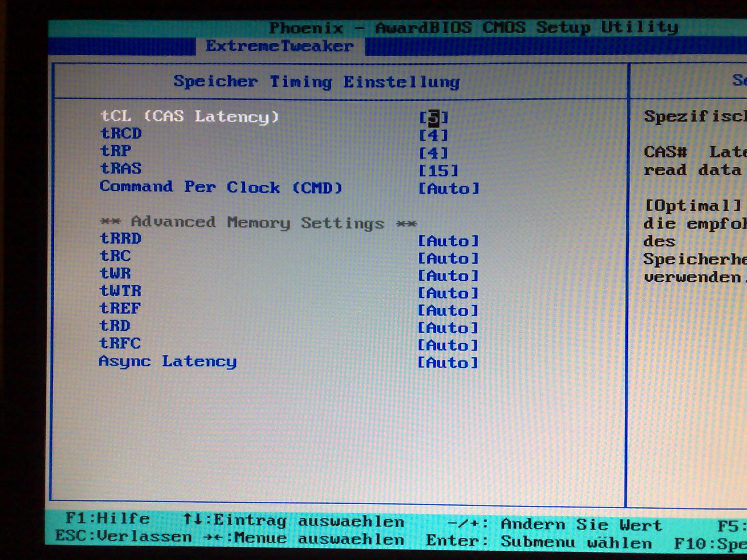Open the Async Latency [Auto] value
This screenshot has width=747, height=560.
448,363
